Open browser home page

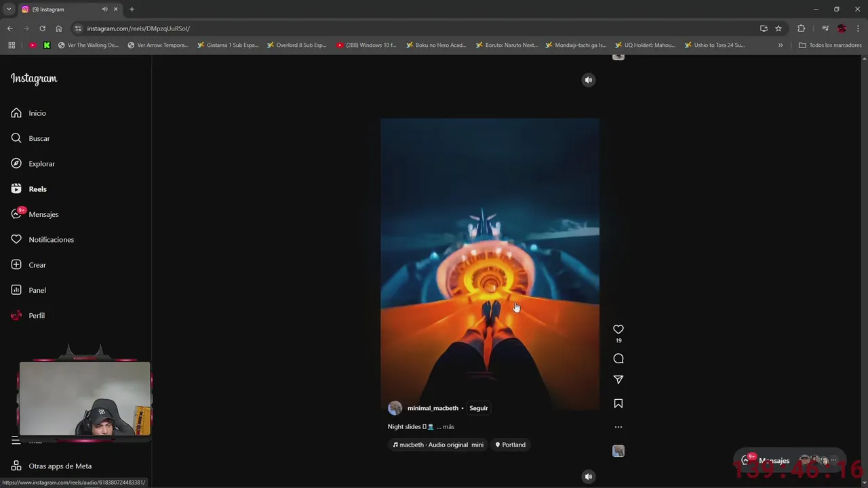(x=58, y=28)
